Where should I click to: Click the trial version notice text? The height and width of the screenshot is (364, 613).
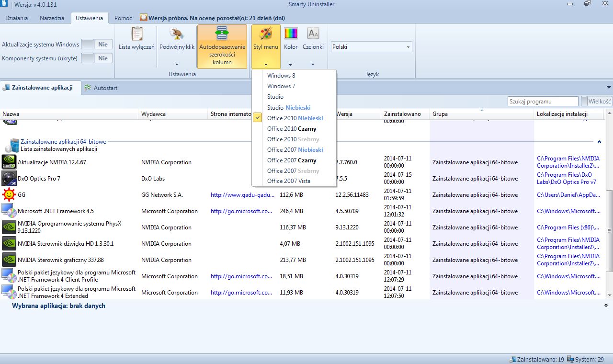(x=217, y=18)
